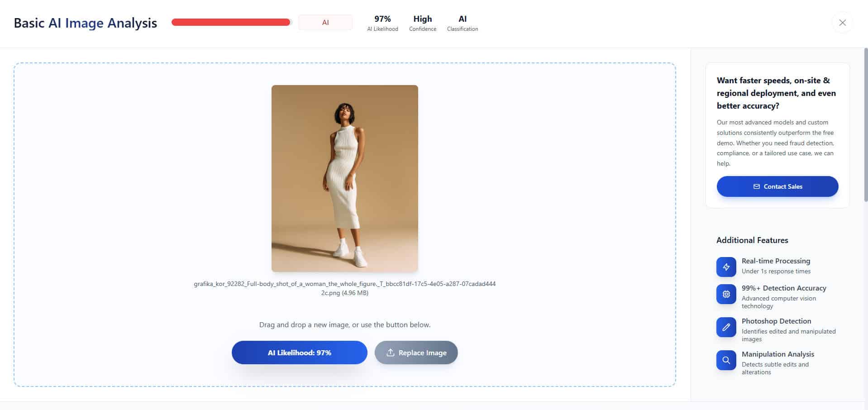Click the 97% AI Likelihood stat

(x=382, y=23)
